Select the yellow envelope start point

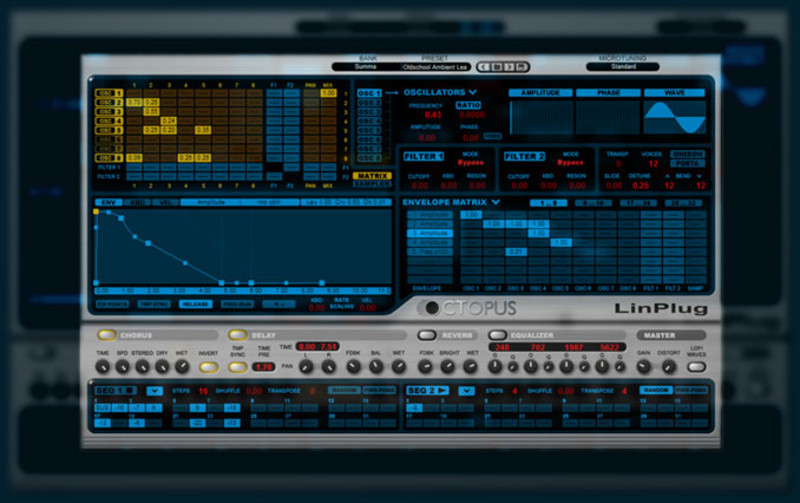coord(96,211)
